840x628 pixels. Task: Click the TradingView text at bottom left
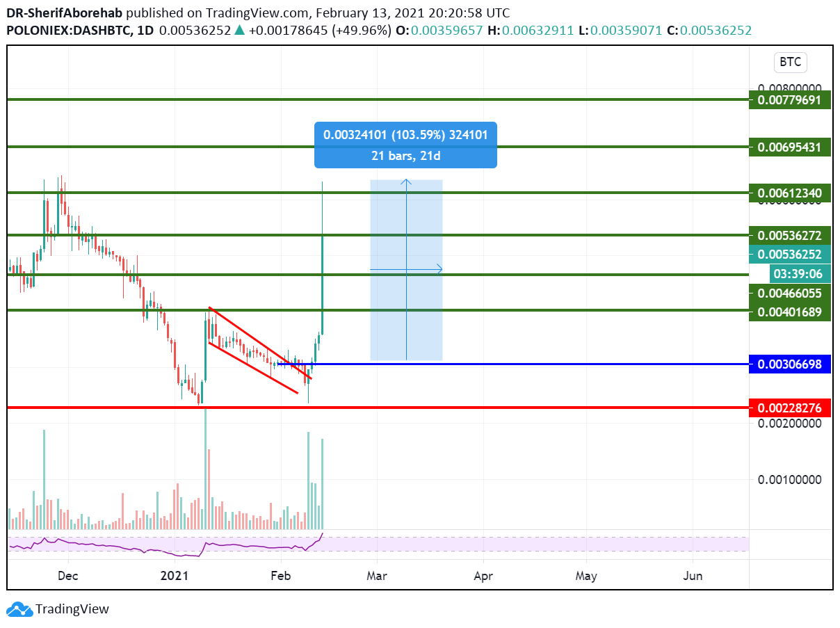(72, 609)
